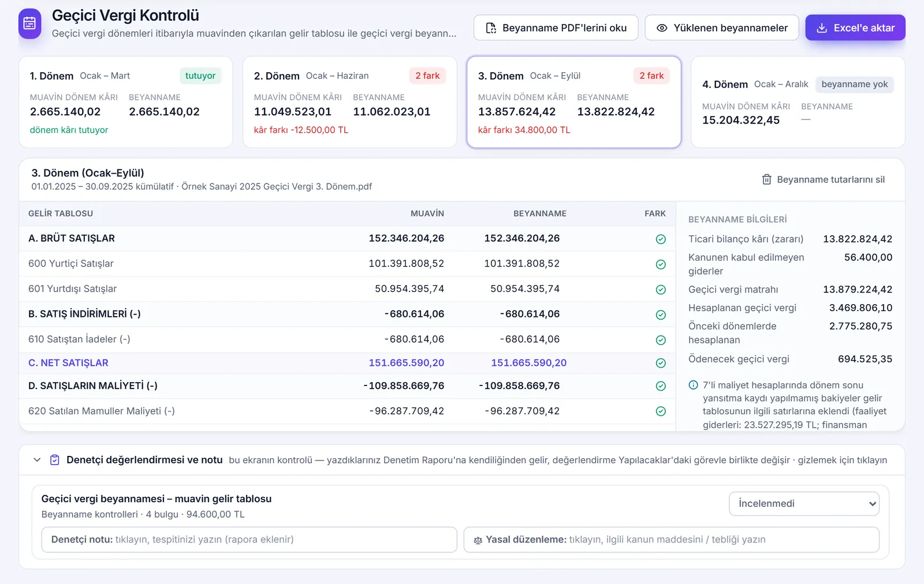
Task: Select the 4. Dönem Ocak – Aralık card
Action: 798,102
